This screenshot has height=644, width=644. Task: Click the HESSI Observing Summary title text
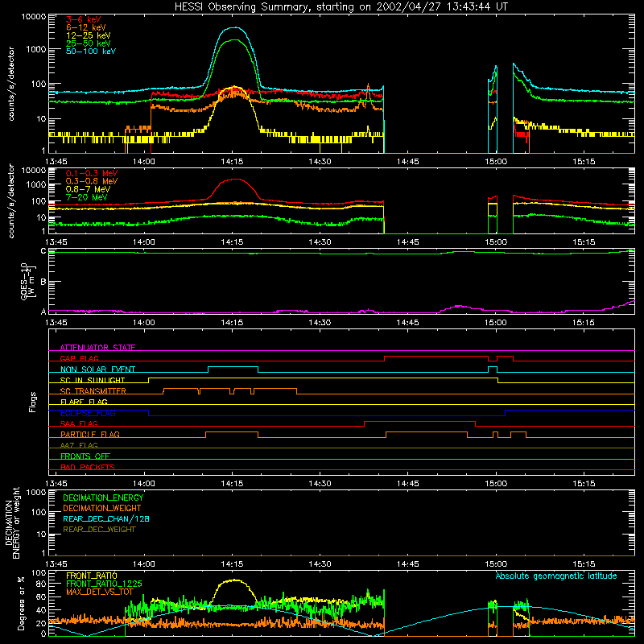pos(341,7)
